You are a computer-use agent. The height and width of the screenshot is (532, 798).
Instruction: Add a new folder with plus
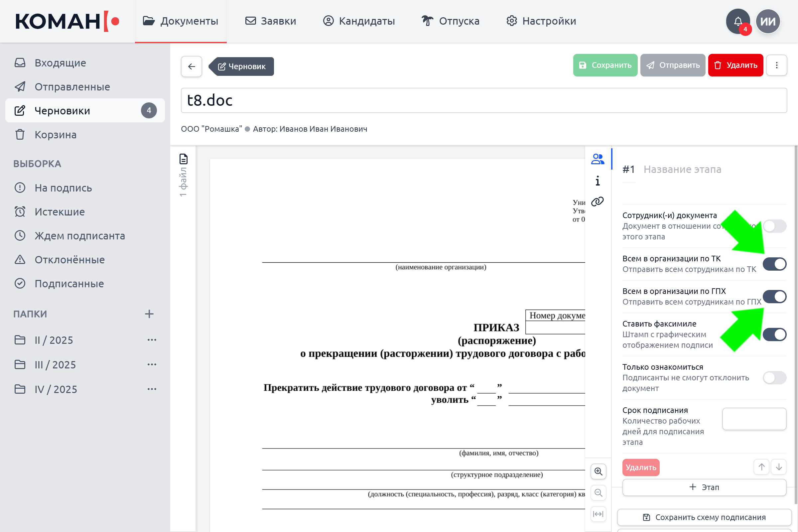(x=149, y=314)
